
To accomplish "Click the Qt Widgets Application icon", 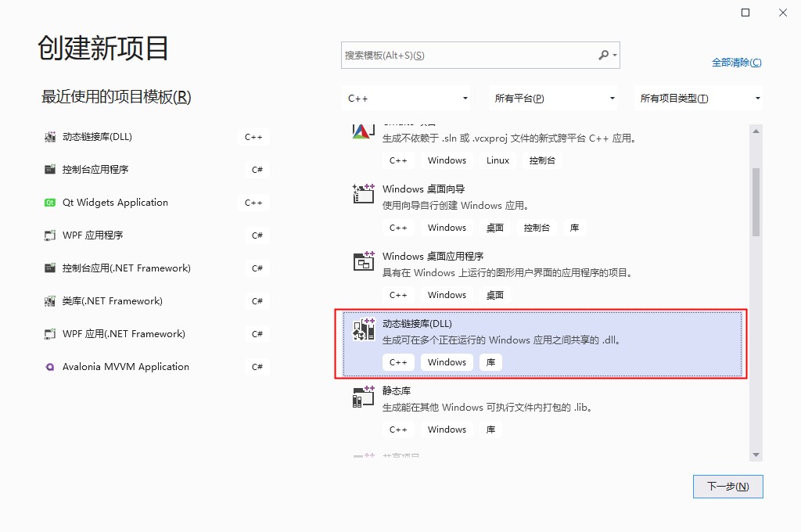I will click(50, 203).
